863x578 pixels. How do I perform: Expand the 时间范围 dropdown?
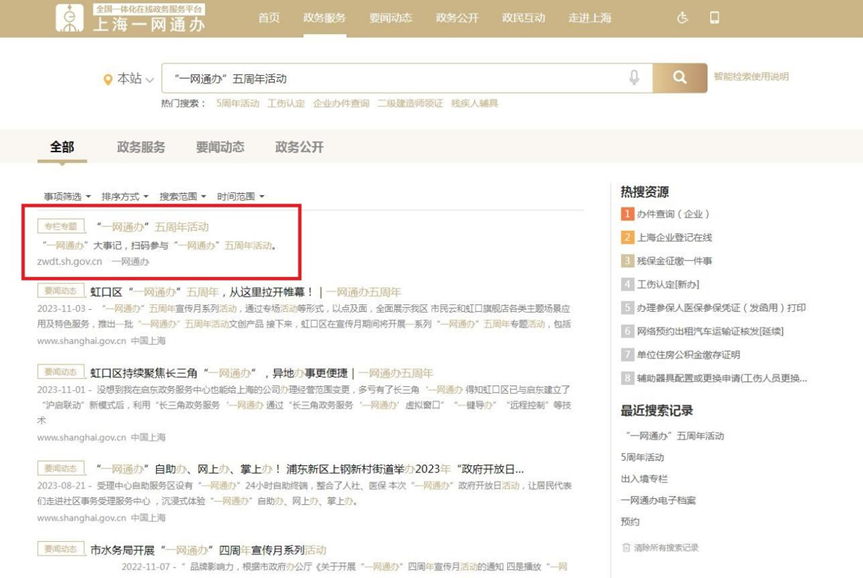point(241,197)
